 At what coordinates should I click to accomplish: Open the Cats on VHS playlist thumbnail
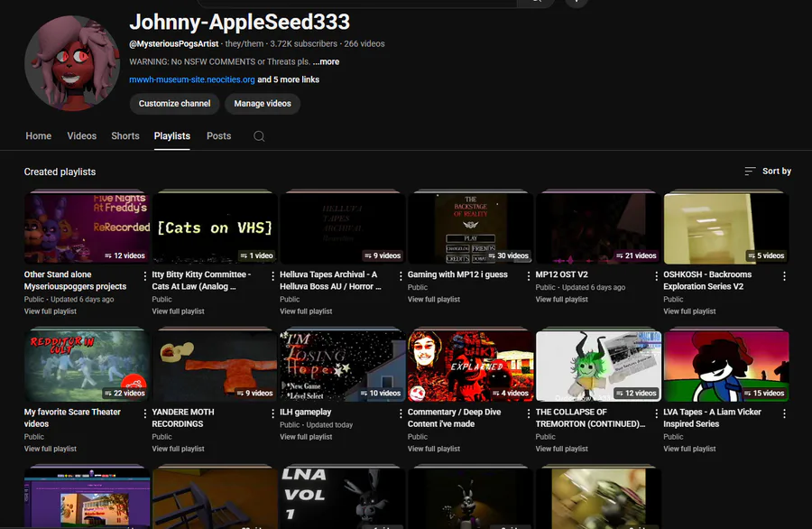click(215, 228)
